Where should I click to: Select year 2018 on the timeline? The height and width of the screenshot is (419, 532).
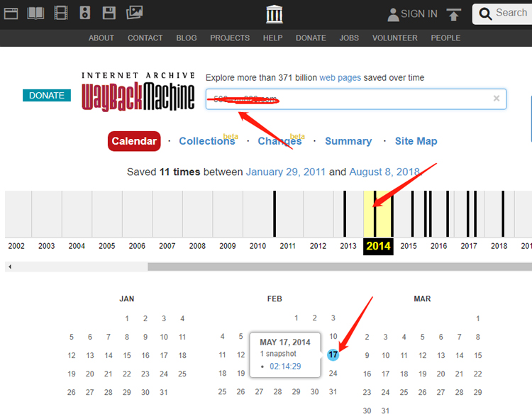(x=499, y=246)
